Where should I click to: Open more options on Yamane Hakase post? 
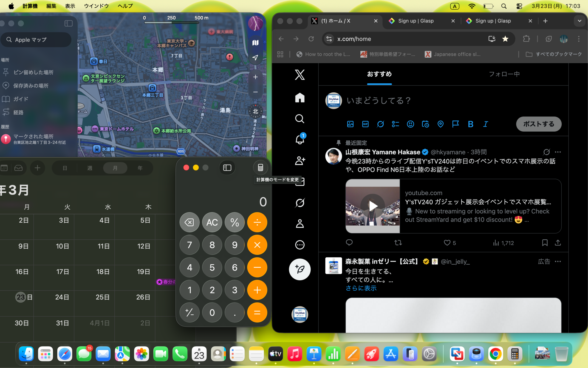558,152
